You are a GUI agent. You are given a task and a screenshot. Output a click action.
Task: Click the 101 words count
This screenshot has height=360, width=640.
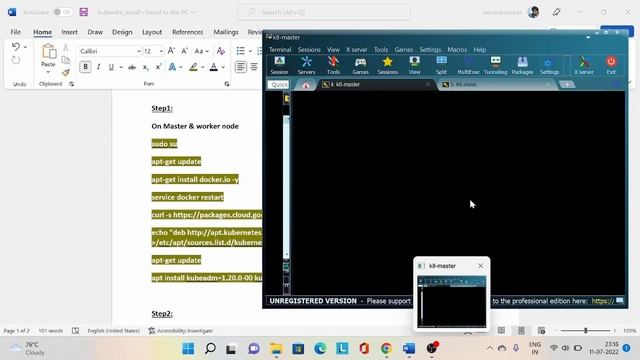(51, 331)
